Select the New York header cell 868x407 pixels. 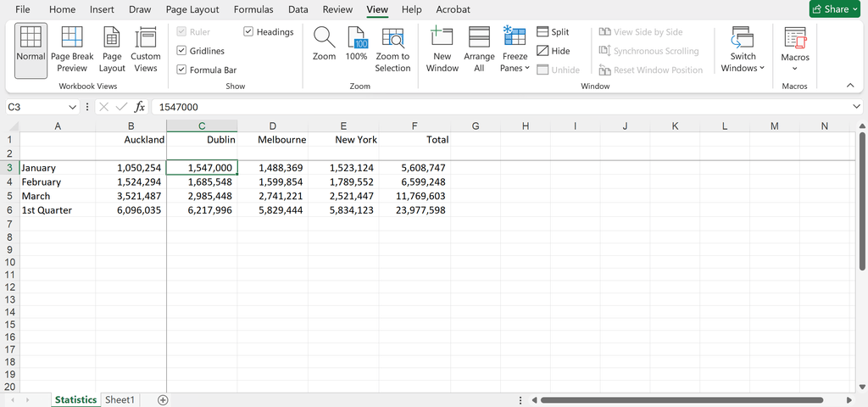343,140
